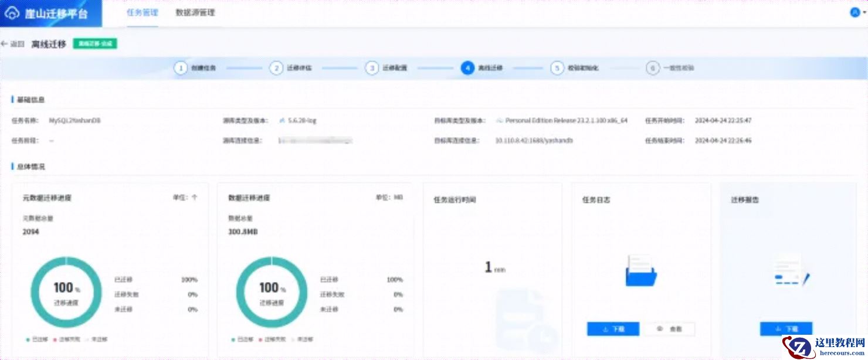Download the task log
The height and width of the screenshot is (360, 868).
tap(613, 329)
